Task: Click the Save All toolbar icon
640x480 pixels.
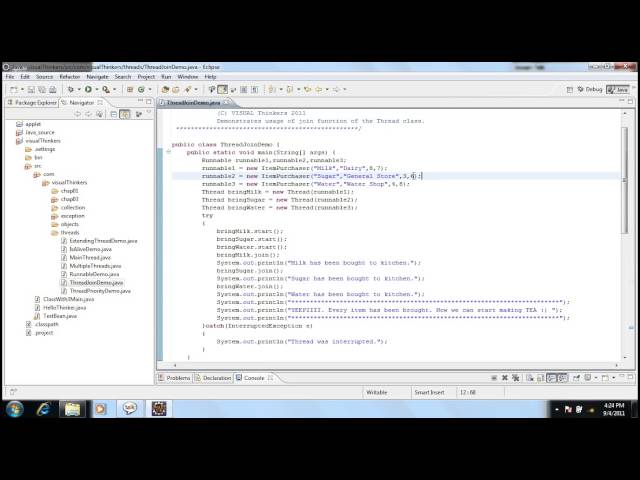Action: 42,89
